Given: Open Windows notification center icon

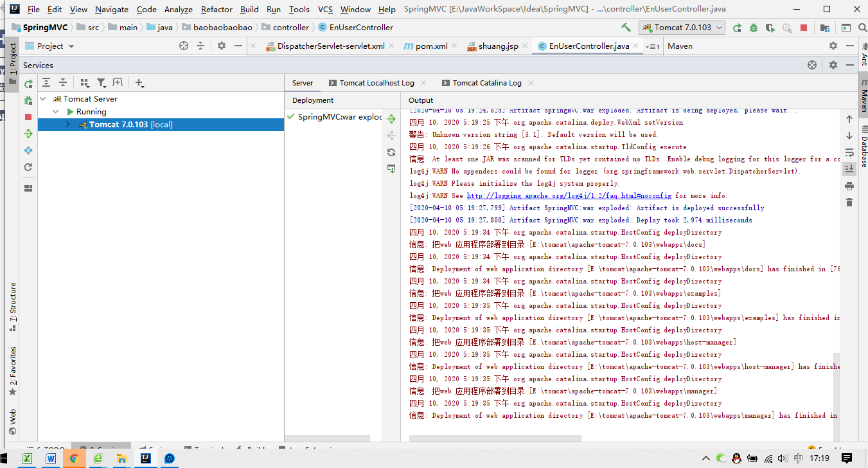Looking at the screenshot, I should click(847, 458).
